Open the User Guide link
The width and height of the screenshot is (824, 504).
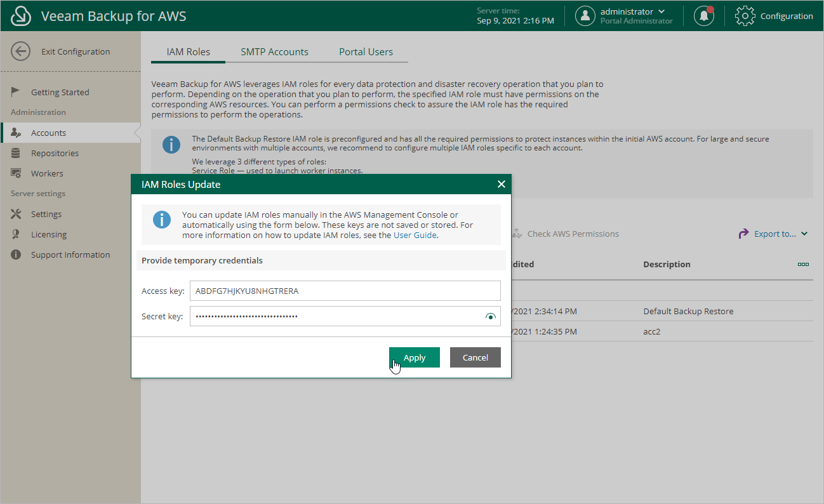click(x=416, y=235)
